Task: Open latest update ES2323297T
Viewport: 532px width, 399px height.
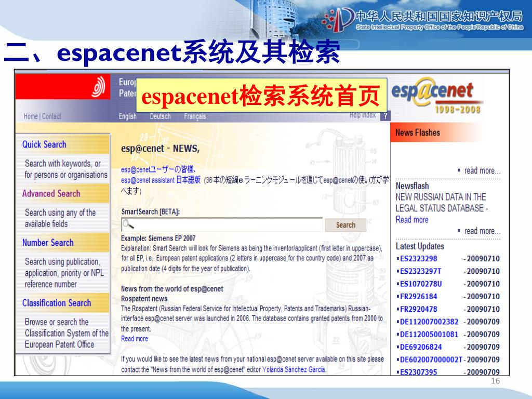Action: click(420, 271)
